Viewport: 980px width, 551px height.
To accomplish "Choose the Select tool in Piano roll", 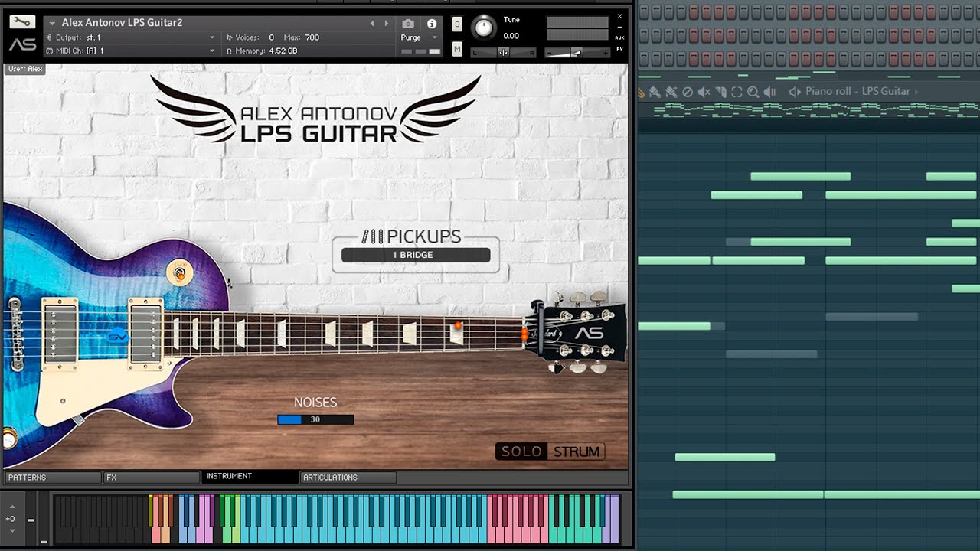I will pos(737,92).
